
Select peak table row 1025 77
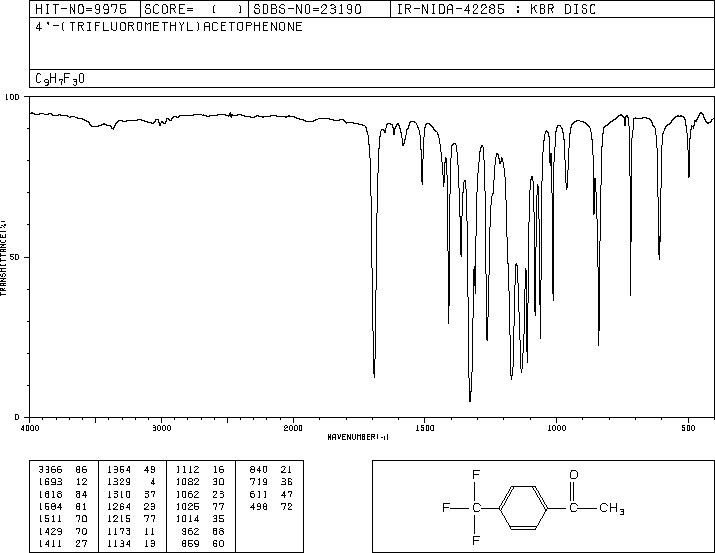(200, 506)
